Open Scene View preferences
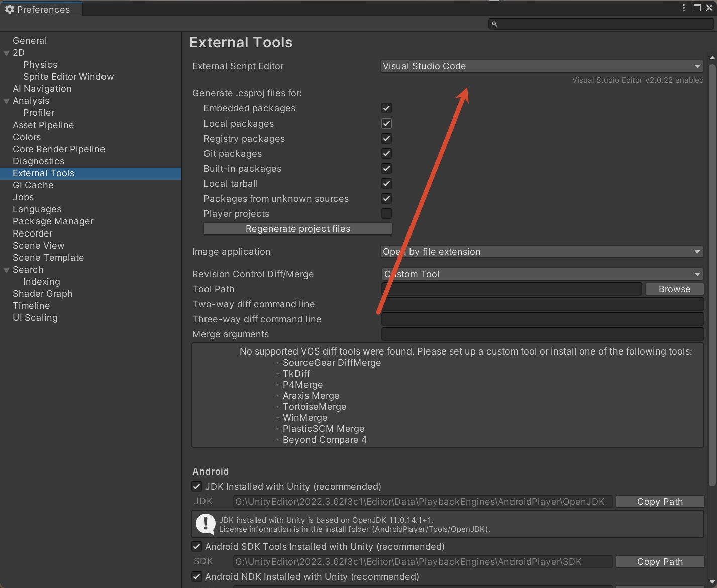 click(x=39, y=246)
